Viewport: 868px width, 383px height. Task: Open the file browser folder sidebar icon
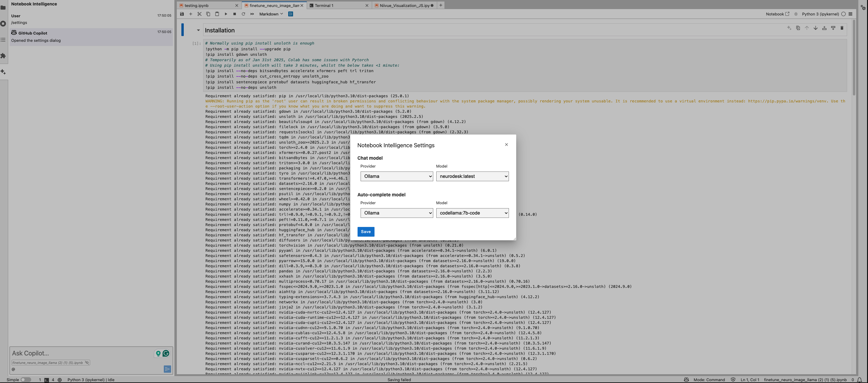[x=3, y=7]
